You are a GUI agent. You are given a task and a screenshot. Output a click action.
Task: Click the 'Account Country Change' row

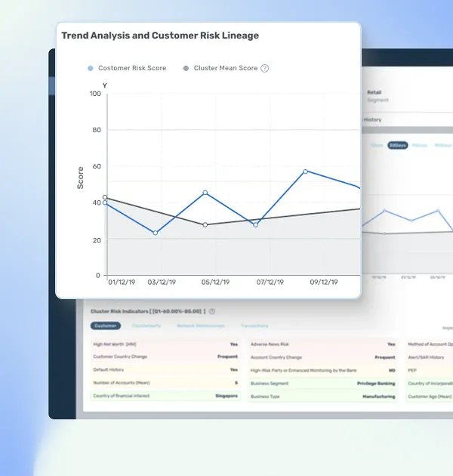pyautogui.click(x=323, y=357)
